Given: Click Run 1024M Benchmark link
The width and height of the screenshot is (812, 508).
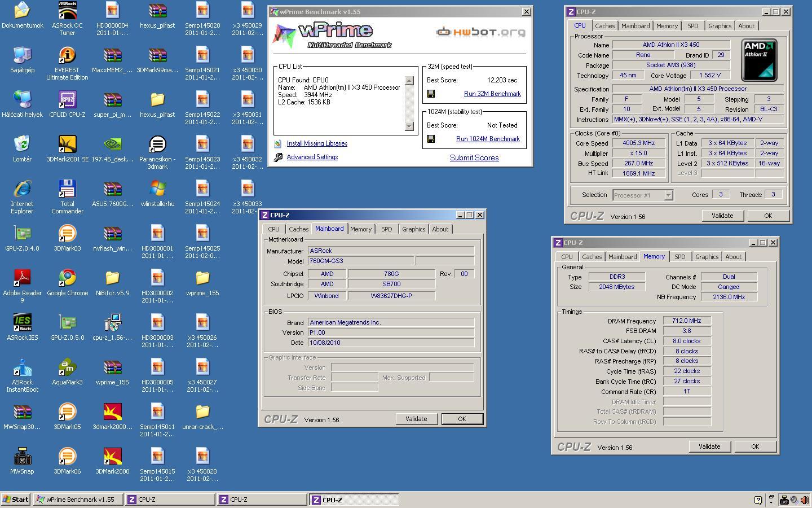Looking at the screenshot, I should click(488, 139).
